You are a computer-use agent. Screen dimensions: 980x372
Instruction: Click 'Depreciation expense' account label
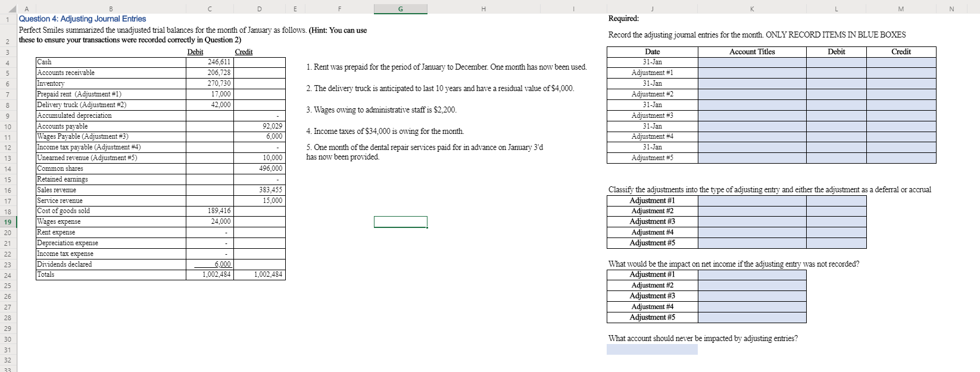(x=68, y=243)
